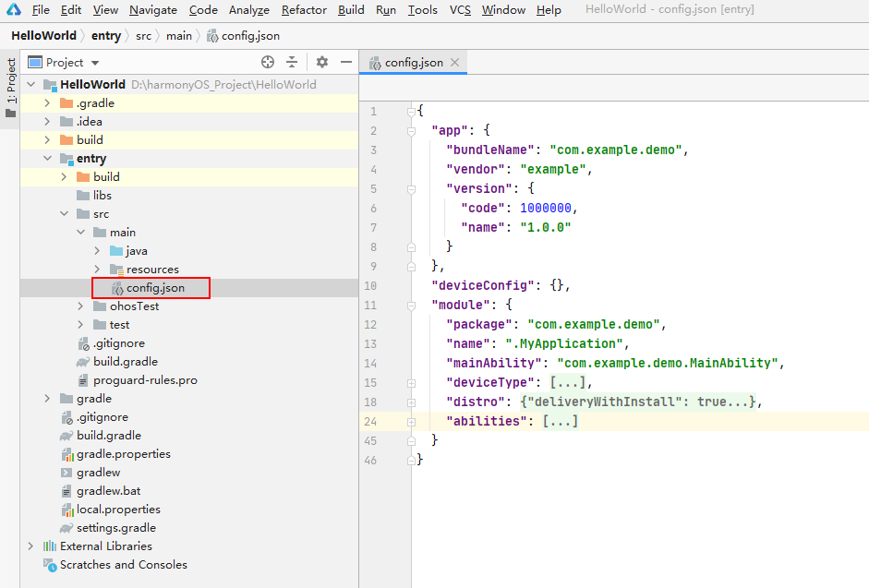Hide the Project panel with minimize icon
Screen dimensions: 869x588
[x=346, y=62]
